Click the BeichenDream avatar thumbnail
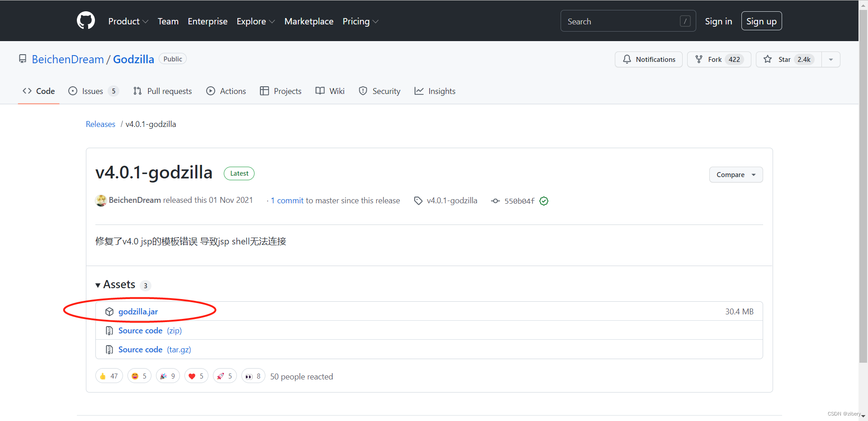The height and width of the screenshot is (421, 868). (101, 200)
